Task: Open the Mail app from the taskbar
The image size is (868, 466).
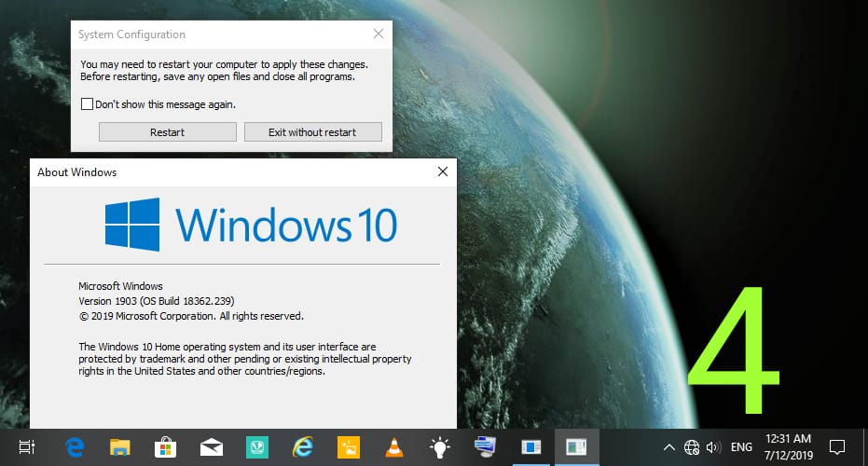Action: tap(211, 447)
